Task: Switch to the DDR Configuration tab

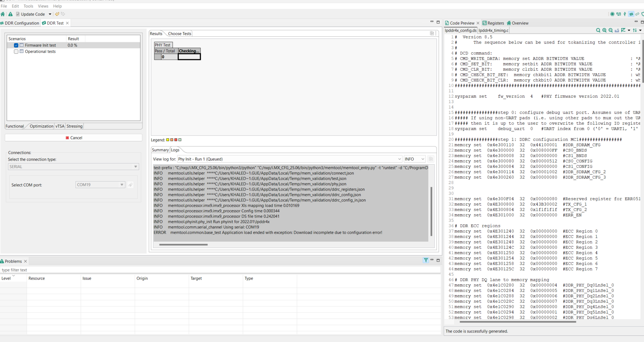Action: (x=20, y=23)
